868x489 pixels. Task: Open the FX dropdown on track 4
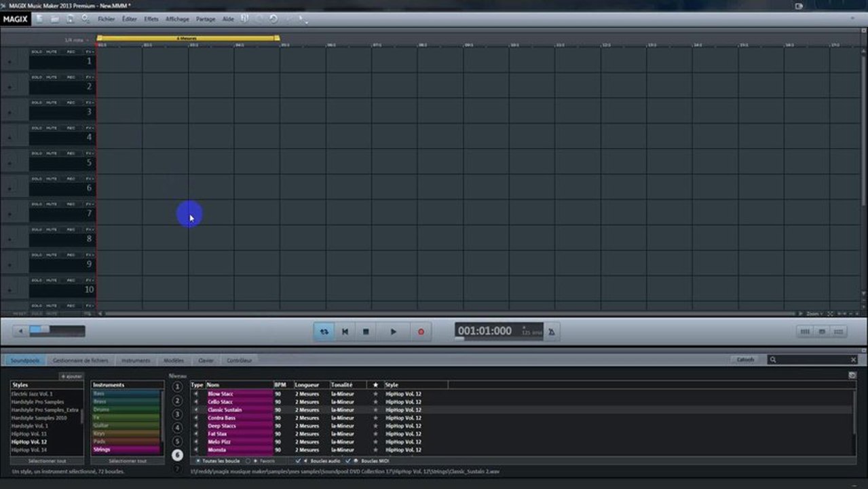pyautogui.click(x=90, y=128)
